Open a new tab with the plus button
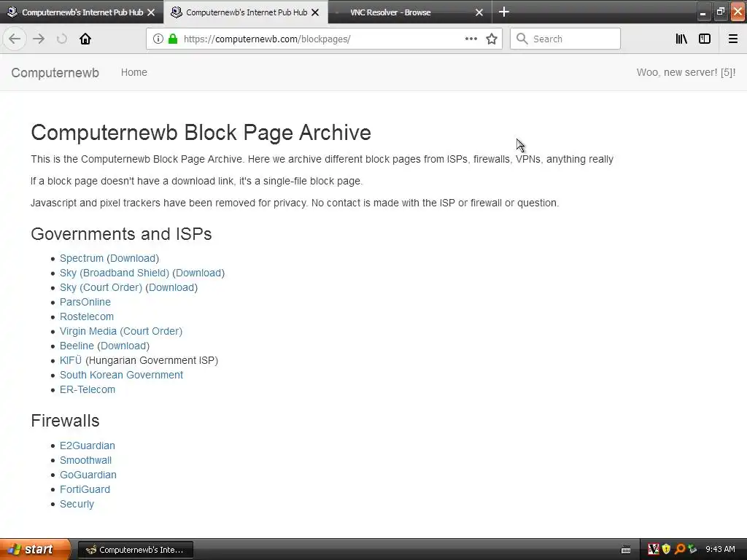The height and width of the screenshot is (560, 747). click(x=504, y=12)
